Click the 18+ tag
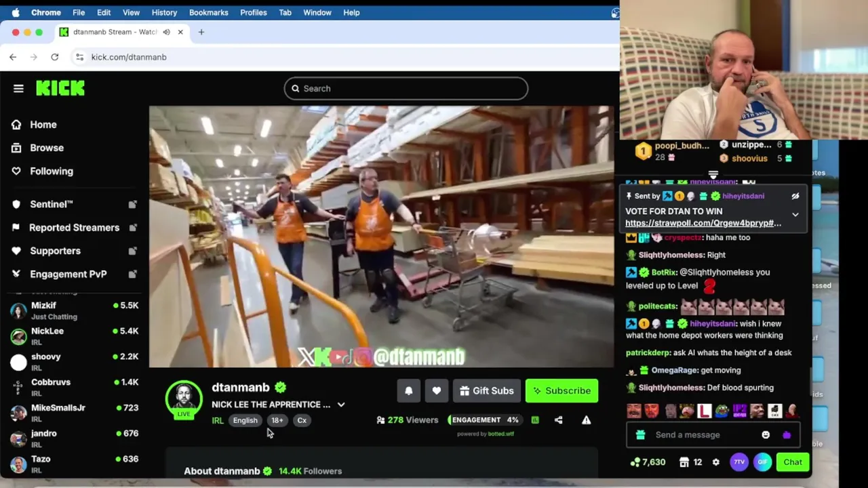This screenshot has height=488, width=868. 277,420
